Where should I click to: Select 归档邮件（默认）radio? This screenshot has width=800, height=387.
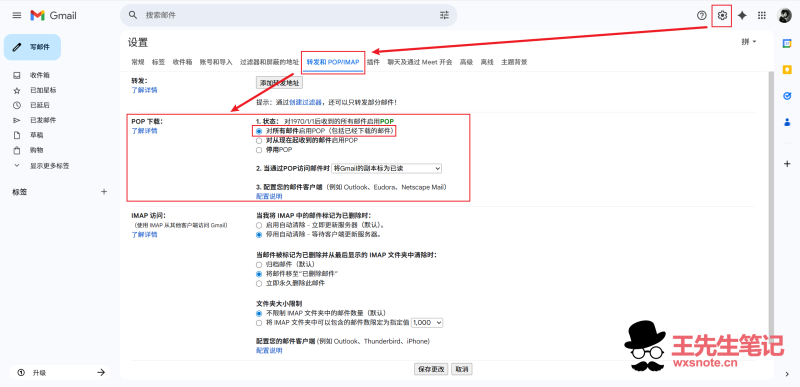click(259, 264)
